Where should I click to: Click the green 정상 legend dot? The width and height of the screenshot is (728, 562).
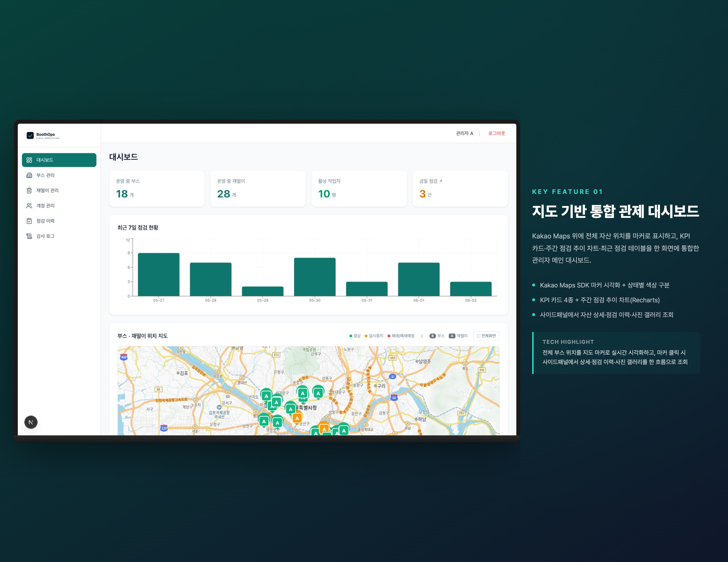tap(351, 336)
